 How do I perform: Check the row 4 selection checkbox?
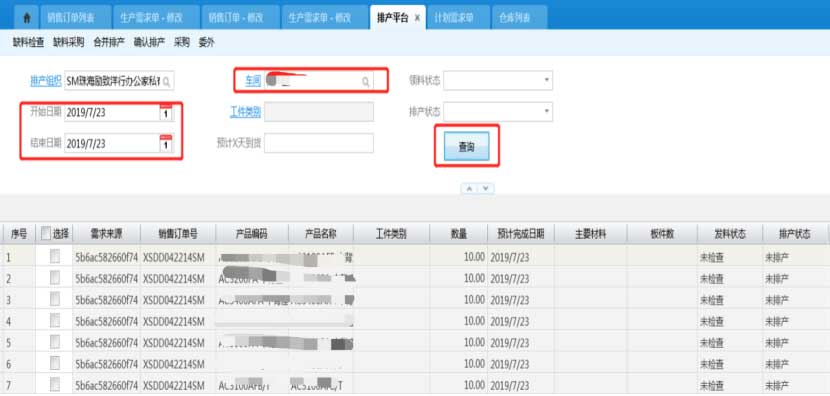[55, 321]
